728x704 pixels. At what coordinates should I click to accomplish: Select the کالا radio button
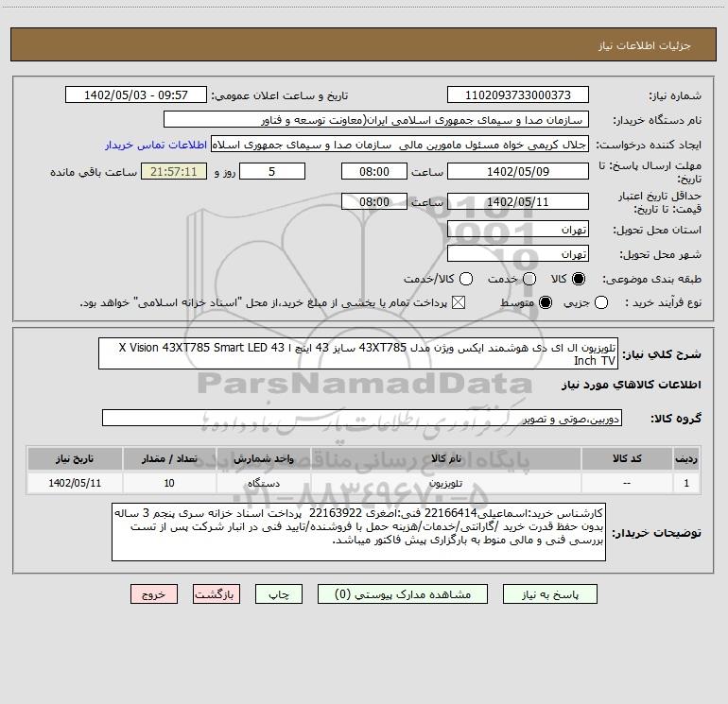579,279
